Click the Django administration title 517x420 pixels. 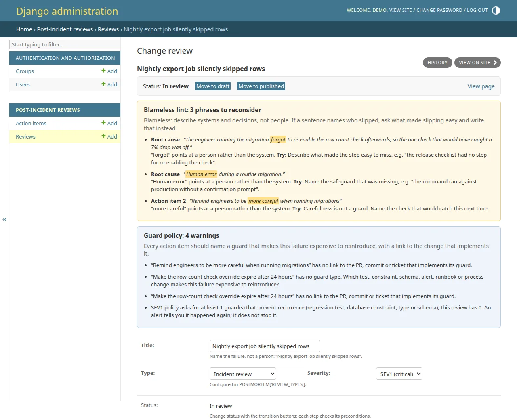pyautogui.click(x=67, y=11)
